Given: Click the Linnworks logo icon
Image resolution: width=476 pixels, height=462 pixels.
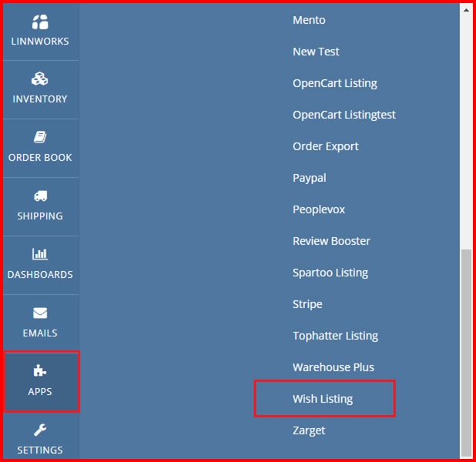Looking at the screenshot, I should pos(40,22).
